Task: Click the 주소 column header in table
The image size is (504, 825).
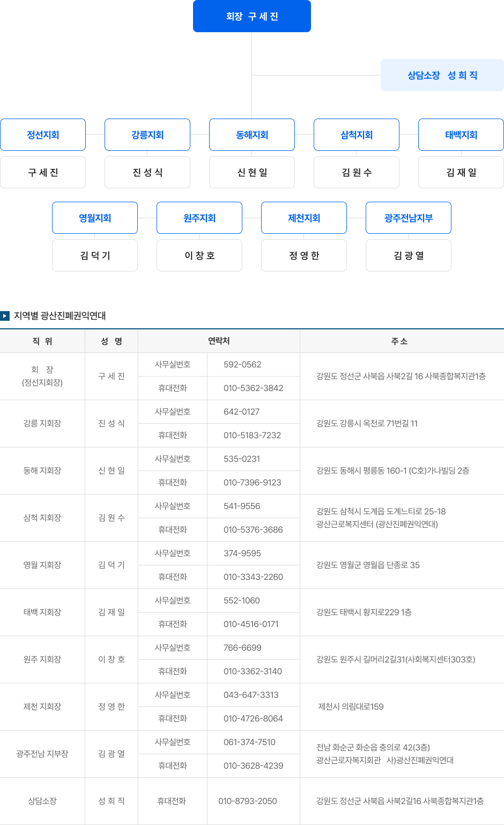Action: 399,341
